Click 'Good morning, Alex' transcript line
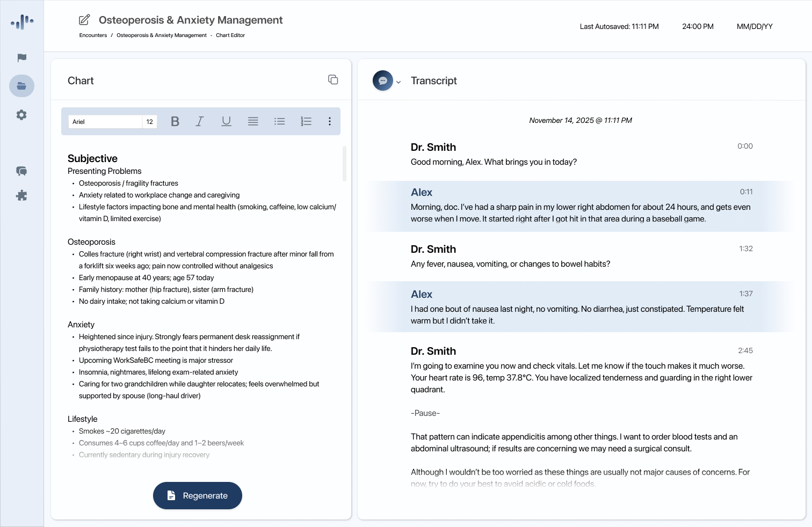 click(494, 162)
